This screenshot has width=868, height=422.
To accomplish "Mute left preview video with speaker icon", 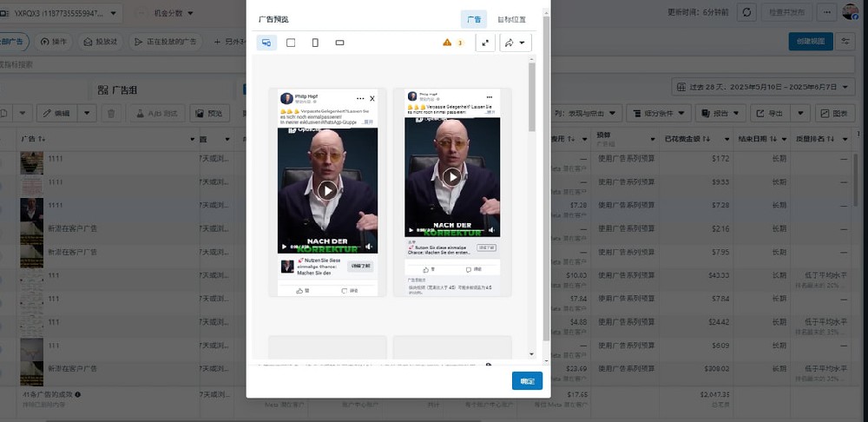I will click(369, 247).
